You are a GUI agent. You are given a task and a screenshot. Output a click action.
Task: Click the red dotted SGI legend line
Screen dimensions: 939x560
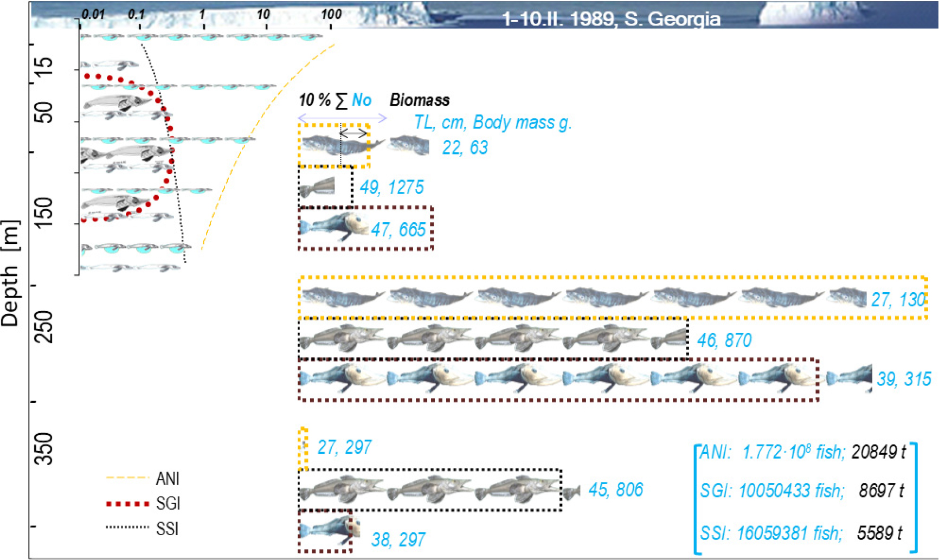click(x=127, y=504)
